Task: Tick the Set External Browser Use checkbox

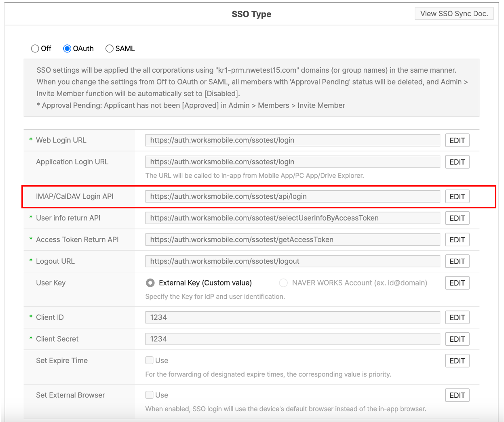Action: pyautogui.click(x=150, y=395)
